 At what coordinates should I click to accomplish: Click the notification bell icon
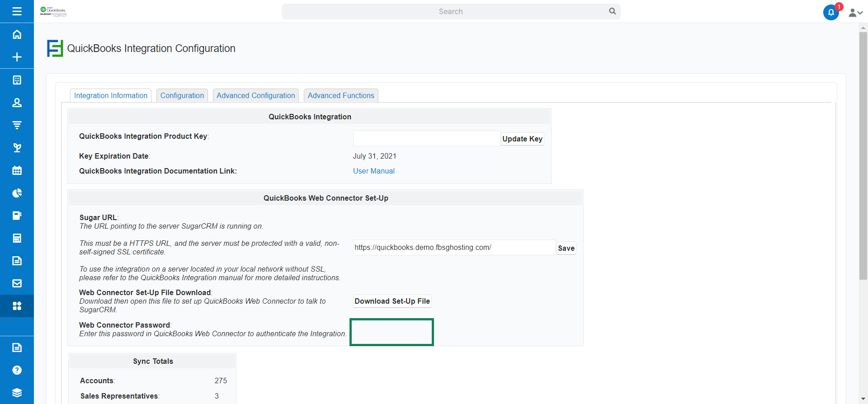(x=830, y=12)
